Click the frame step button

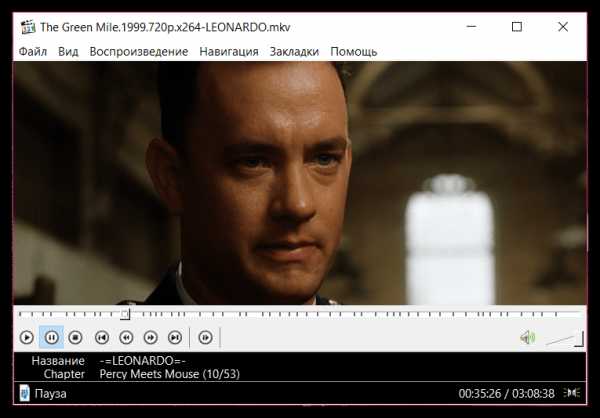point(205,338)
